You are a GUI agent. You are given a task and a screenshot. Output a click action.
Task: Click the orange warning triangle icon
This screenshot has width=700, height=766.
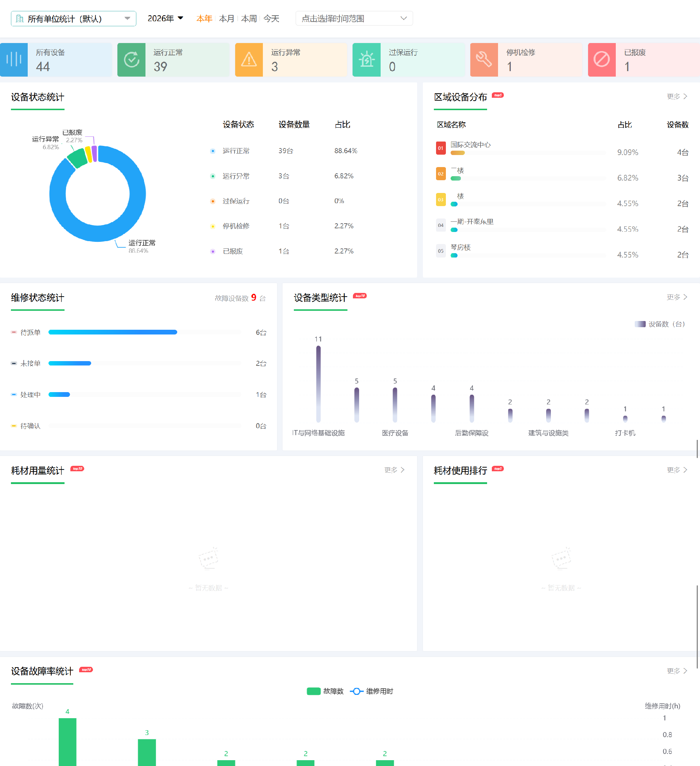click(x=249, y=60)
